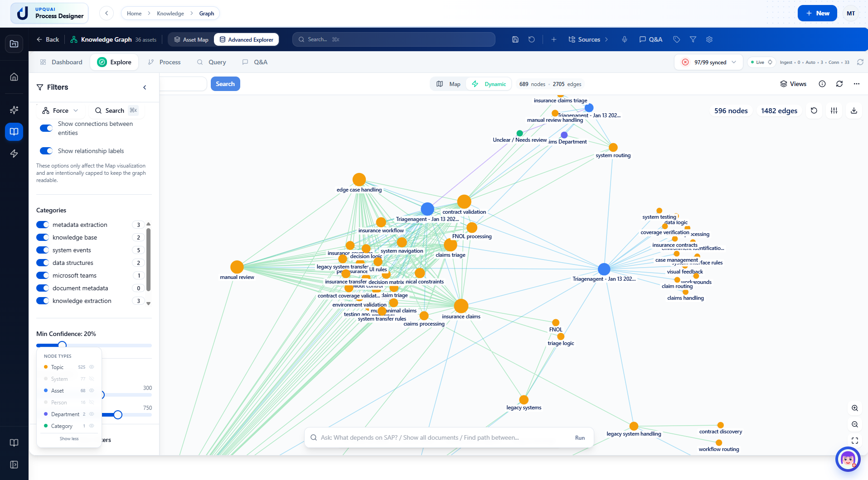868x480 pixels.
Task: Hide Topic nodes via the eye toggle
Action: (92, 367)
